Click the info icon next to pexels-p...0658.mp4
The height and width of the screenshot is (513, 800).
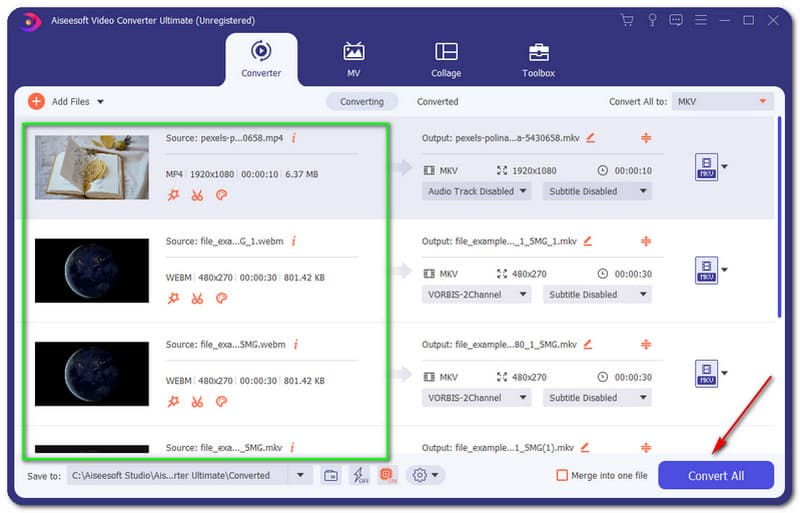[x=294, y=138]
